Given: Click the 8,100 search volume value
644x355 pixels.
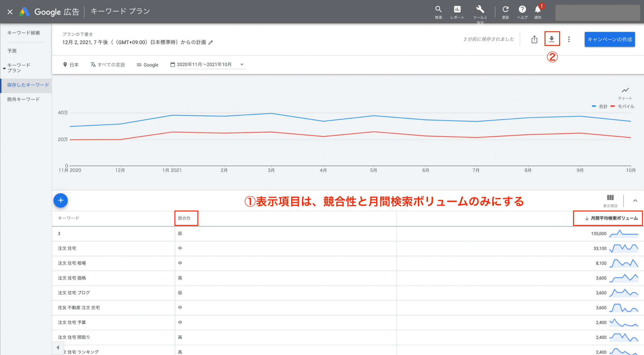Looking at the screenshot, I should point(601,263).
